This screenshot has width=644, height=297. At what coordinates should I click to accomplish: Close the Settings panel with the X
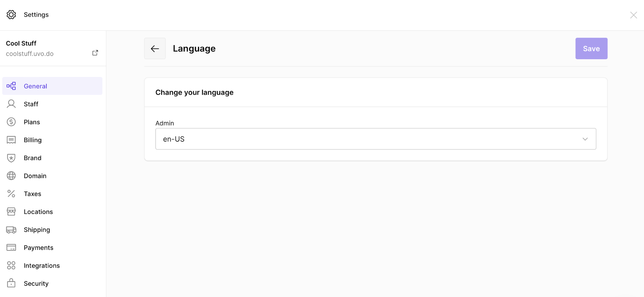click(x=633, y=15)
